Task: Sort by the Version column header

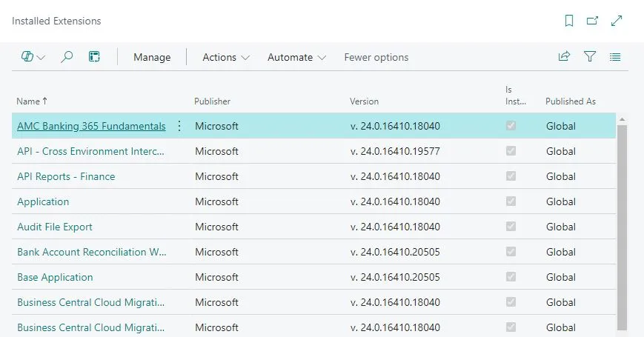Action: click(x=365, y=101)
